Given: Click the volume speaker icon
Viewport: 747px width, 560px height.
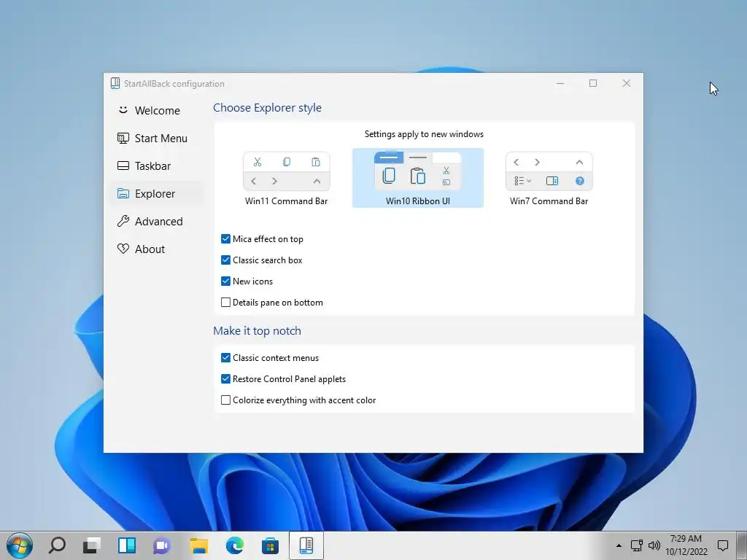Looking at the screenshot, I should (654, 545).
